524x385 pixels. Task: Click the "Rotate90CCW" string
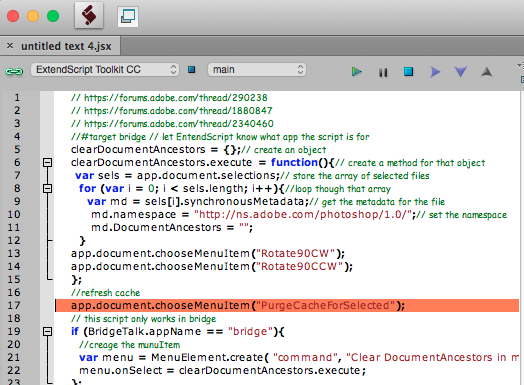pos(300,266)
